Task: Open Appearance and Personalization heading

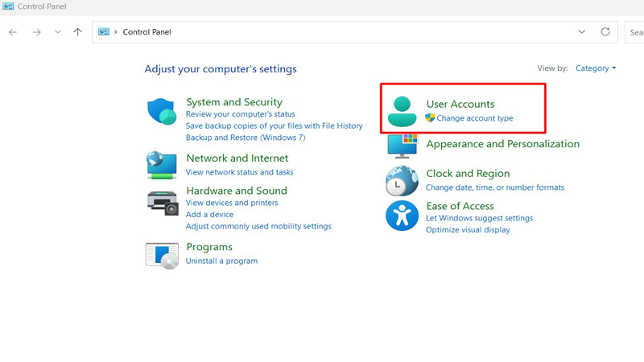Action: point(502,144)
